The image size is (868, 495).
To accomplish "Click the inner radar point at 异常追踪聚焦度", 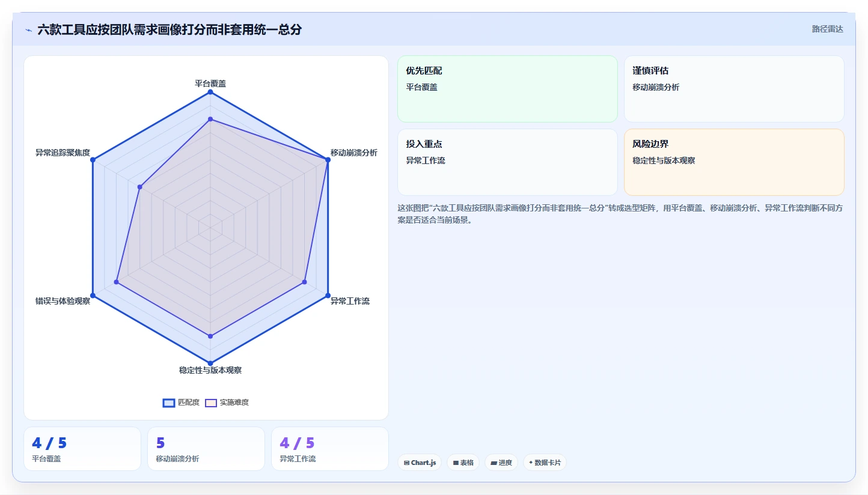I will pos(139,187).
